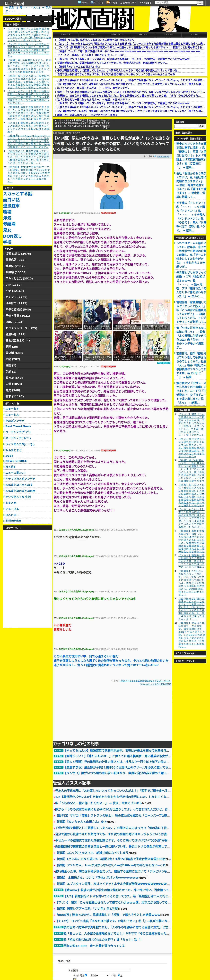Viewport: 210px width, 980px height.
Task: Open ぶろにゅー tab in navigation bar
Action: pyautogui.click(x=143, y=34)
